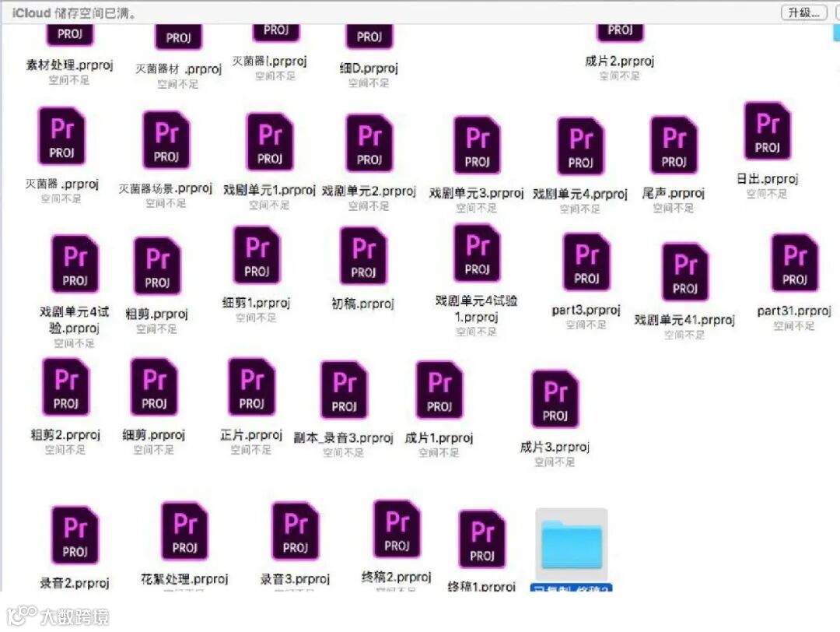This screenshot has width=840, height=632.
Task: Select the 成片1.prproj file icon
Action: [x=439, y=390]
